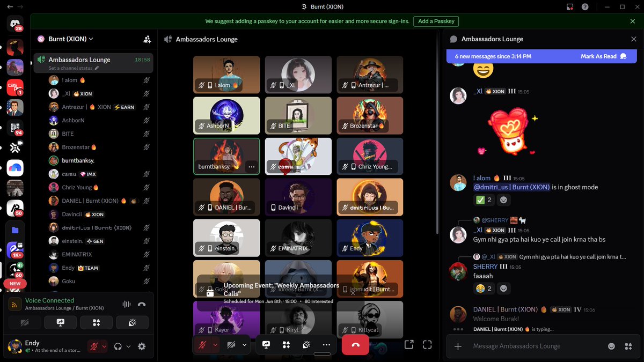This screenshot has height=362, width=644.
Task: Start an activity from the call control bar
Action: tap(286, 345)
